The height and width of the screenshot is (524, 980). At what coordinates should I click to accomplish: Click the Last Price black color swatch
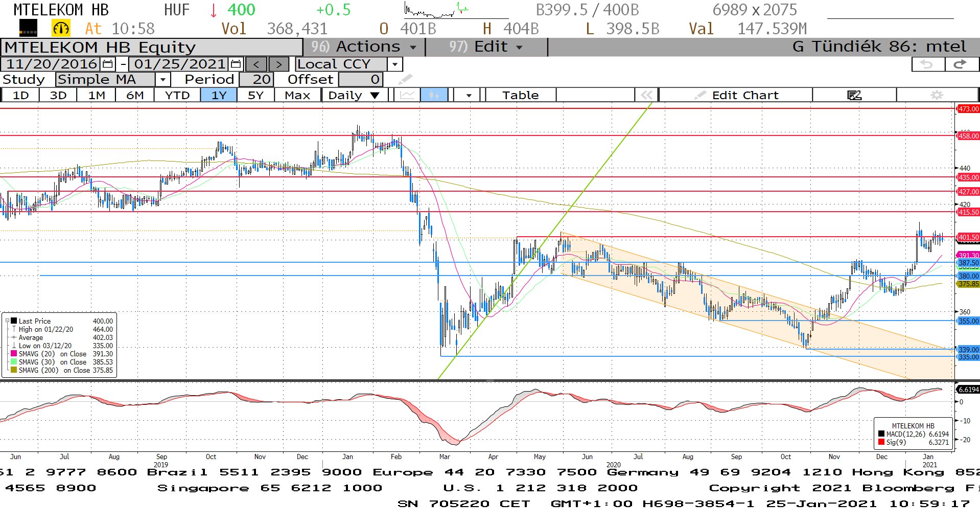point(14,321)
